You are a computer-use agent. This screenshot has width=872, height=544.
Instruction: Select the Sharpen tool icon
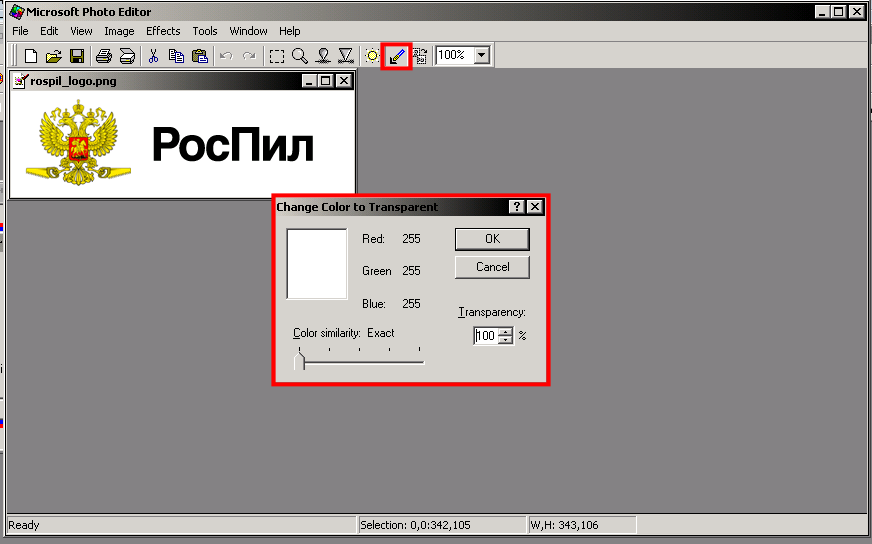(346, 56)
